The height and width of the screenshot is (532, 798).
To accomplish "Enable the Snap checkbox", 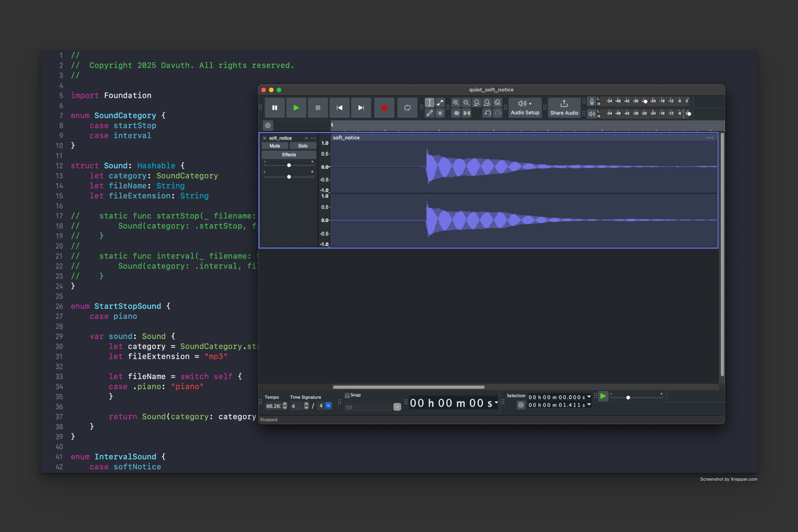I will 347,396.
